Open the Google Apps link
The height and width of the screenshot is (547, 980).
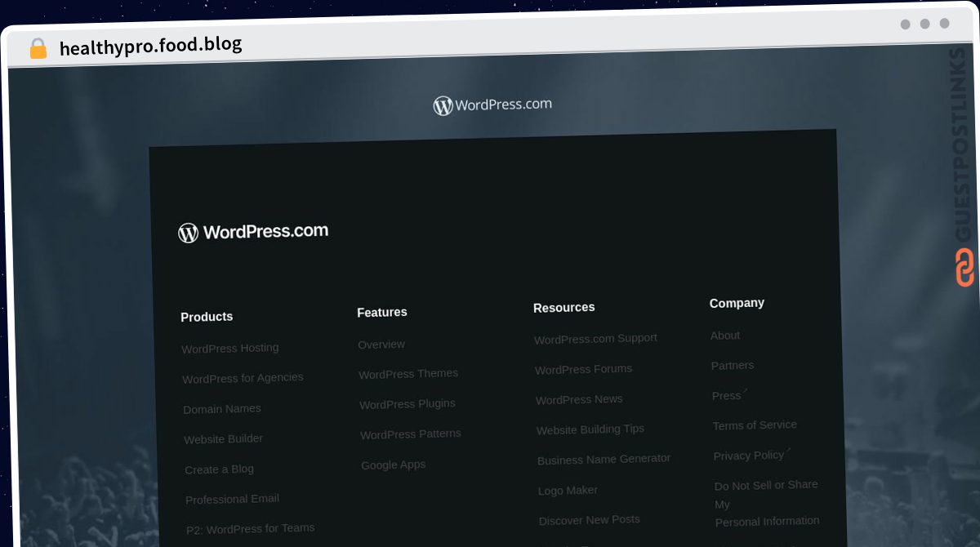click(x=394, y=465)
